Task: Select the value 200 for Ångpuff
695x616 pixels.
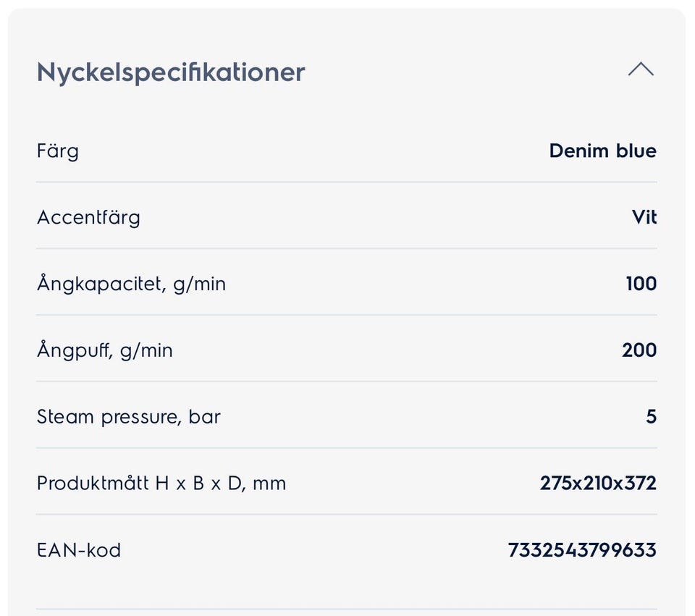Action: [x=639, y=351]
